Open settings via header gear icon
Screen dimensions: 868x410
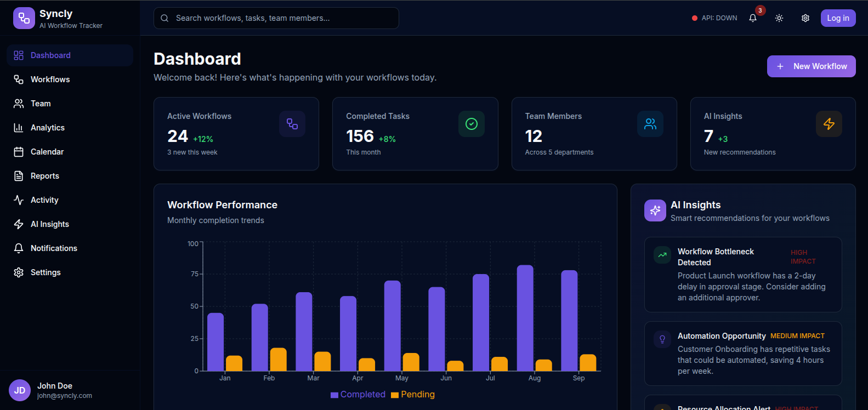tap(805, 18)
